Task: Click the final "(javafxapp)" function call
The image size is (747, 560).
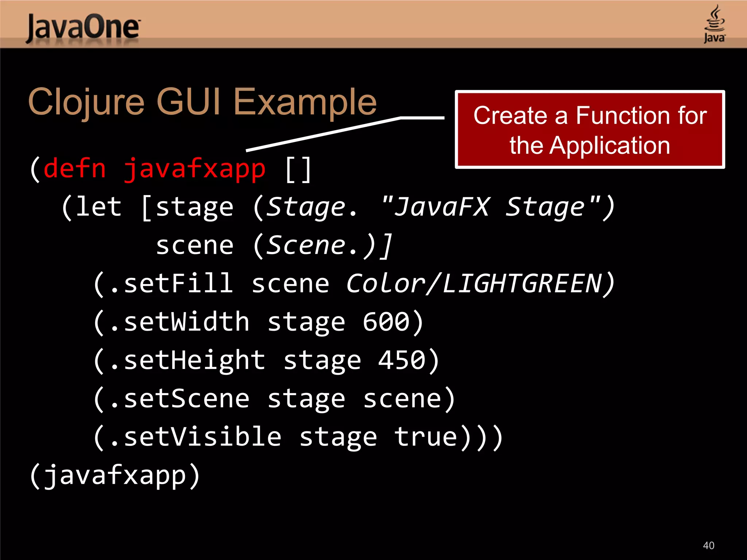Action: [x=115, y=476]
